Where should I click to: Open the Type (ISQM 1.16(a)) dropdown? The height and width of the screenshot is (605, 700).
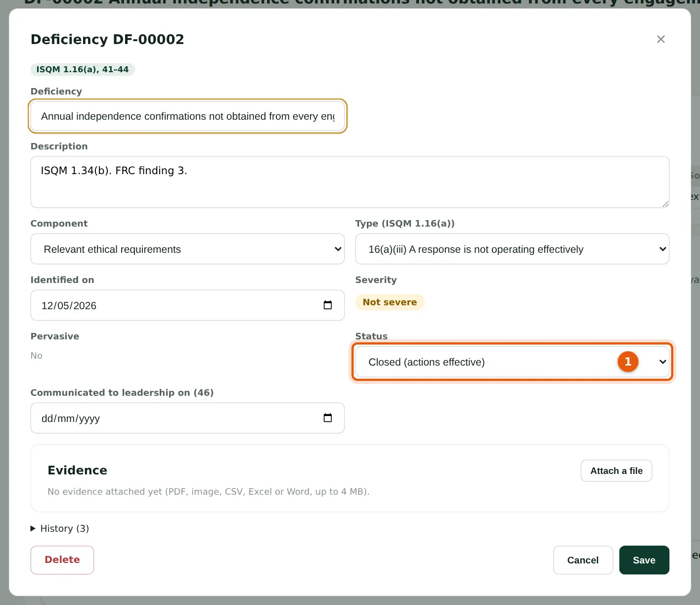[512, 249]
